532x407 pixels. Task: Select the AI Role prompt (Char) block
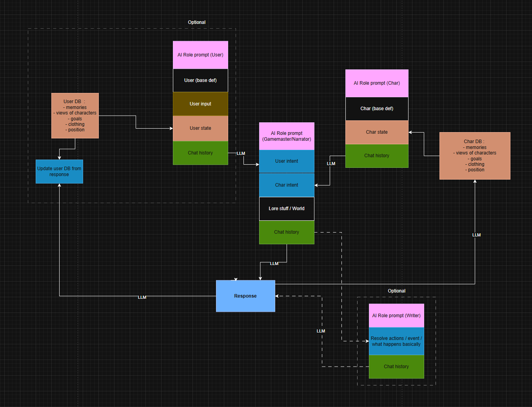point(377,83)
